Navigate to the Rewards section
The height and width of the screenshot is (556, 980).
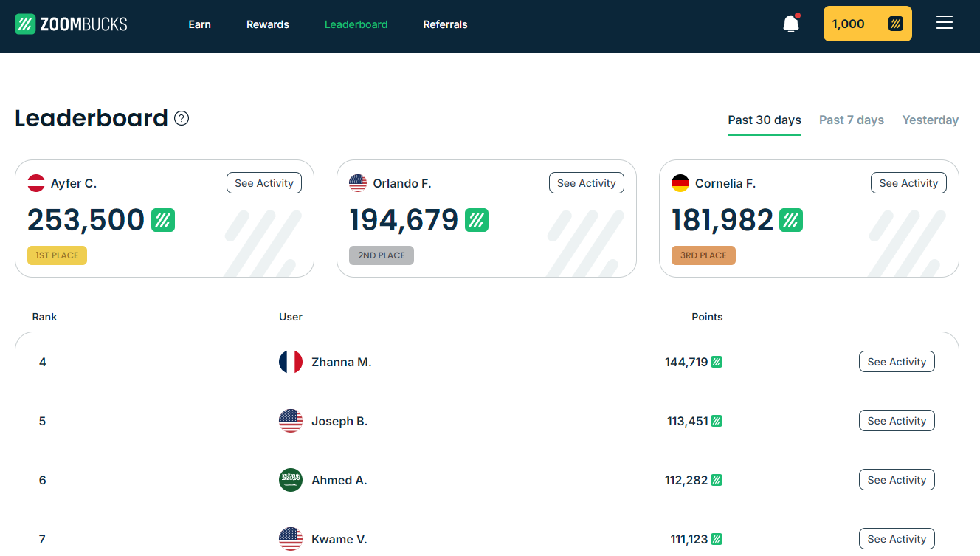pyautogui.click(x=267, y=24)
